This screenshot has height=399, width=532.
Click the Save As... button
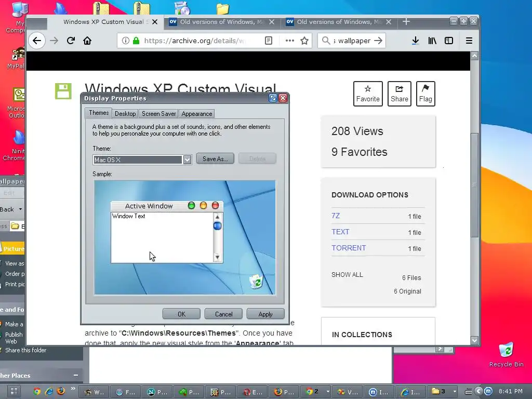[x=215, y=158]
